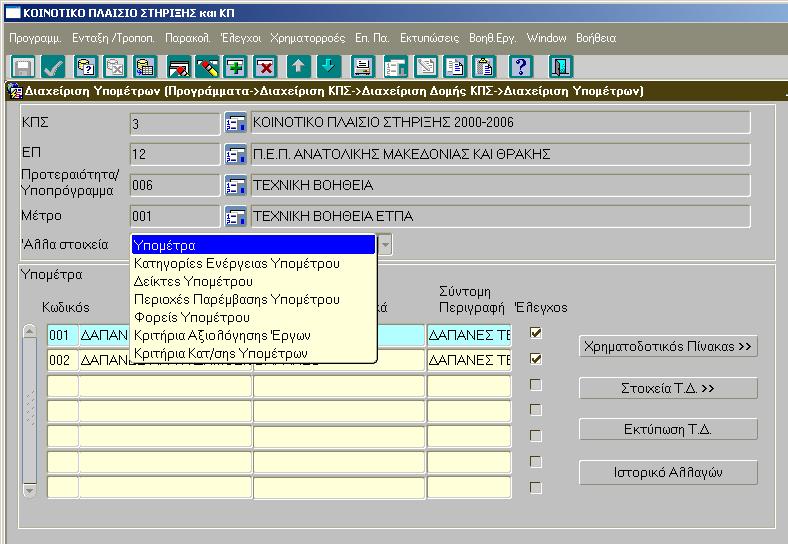
Task: Click the Στοιχεία Τ.Δ. >> button
Action: [x=668, y=388]
